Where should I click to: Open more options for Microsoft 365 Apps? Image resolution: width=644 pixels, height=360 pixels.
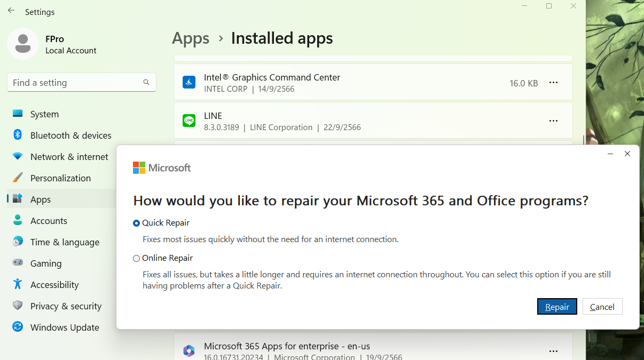(553, 351)
